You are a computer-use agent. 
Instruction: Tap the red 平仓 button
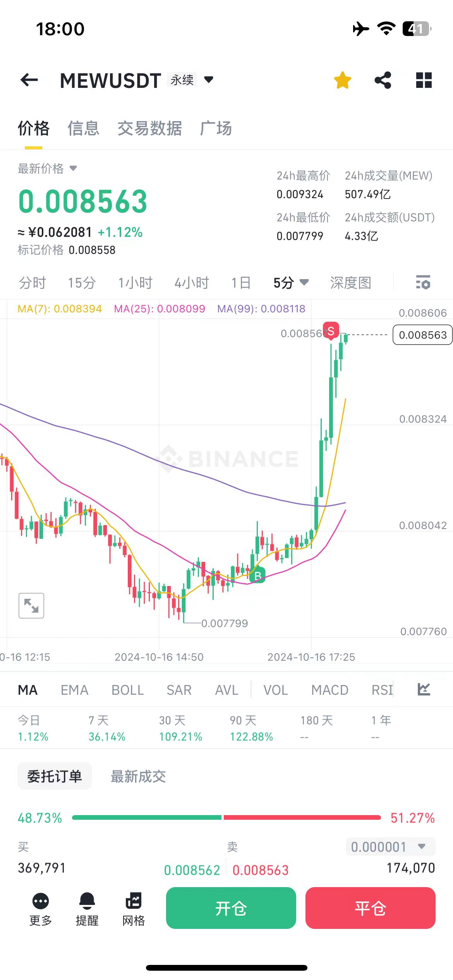(371, 908)
